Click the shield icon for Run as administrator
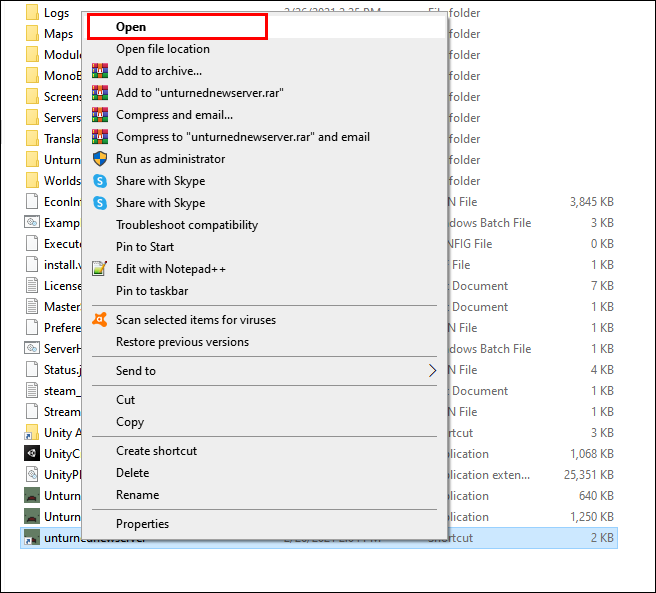 click(99, 159)
